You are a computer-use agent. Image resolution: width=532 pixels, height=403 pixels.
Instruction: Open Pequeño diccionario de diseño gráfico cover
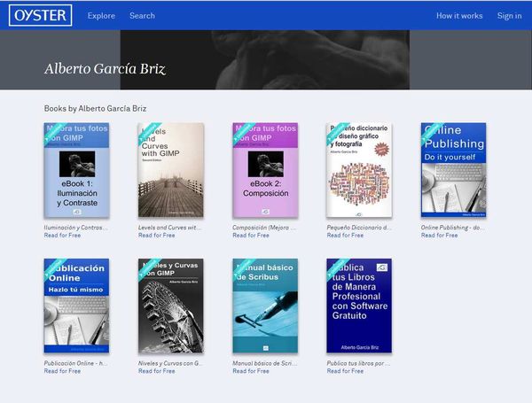click(359, 170)
